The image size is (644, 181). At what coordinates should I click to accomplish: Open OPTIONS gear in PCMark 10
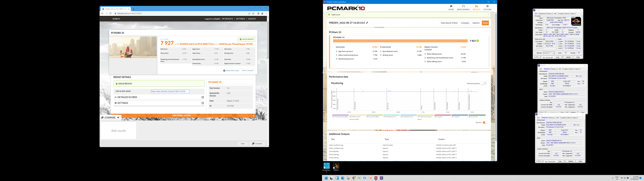coord(487,8)
